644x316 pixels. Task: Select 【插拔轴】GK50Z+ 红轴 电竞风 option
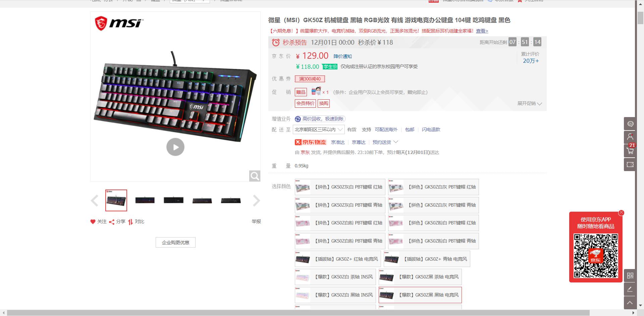coord(338,259)
